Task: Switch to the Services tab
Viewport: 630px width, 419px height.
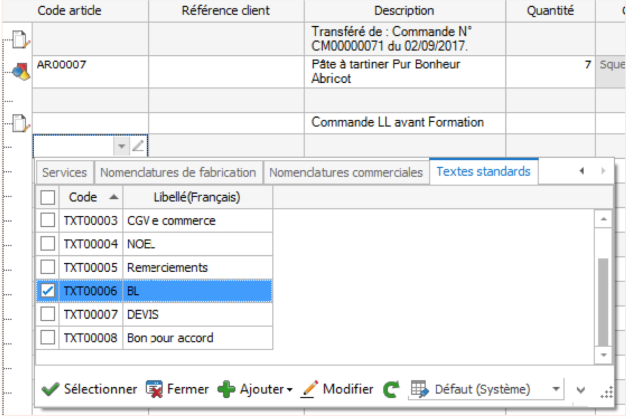Action: pos(64,172)
